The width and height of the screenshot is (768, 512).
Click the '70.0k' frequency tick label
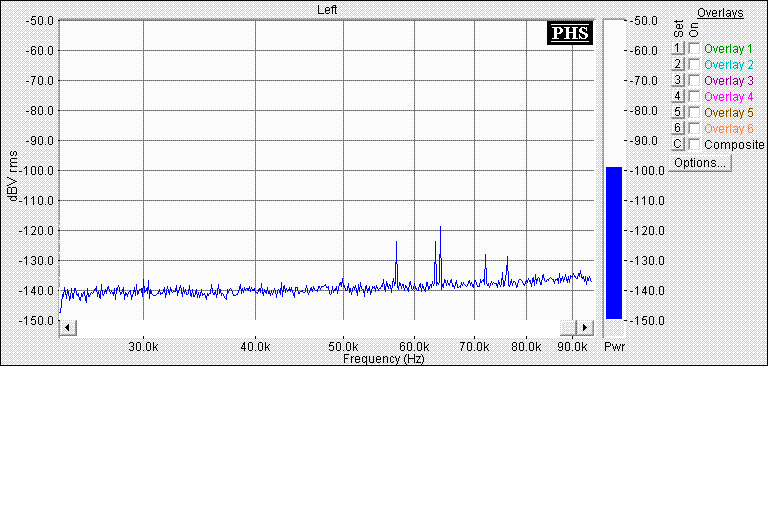(x=474, y=347)
